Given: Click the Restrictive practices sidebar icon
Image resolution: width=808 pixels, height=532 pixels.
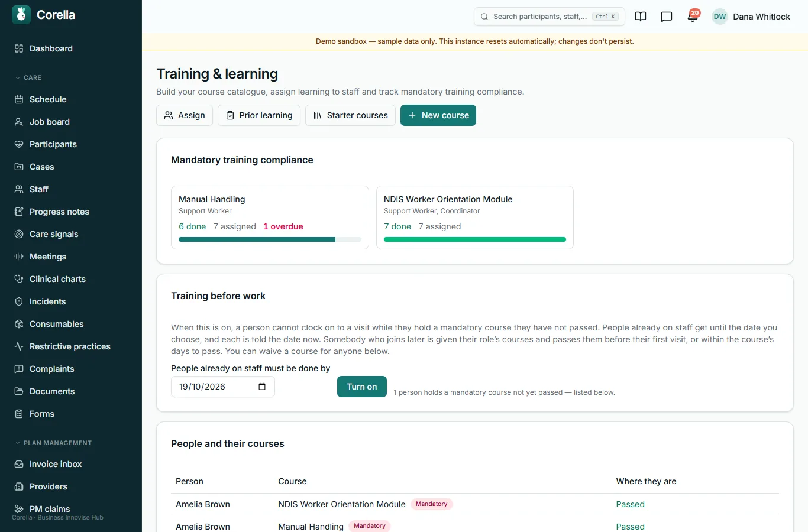Looking at the screenshot, I should pyautogui.click(x=19, y=346).
